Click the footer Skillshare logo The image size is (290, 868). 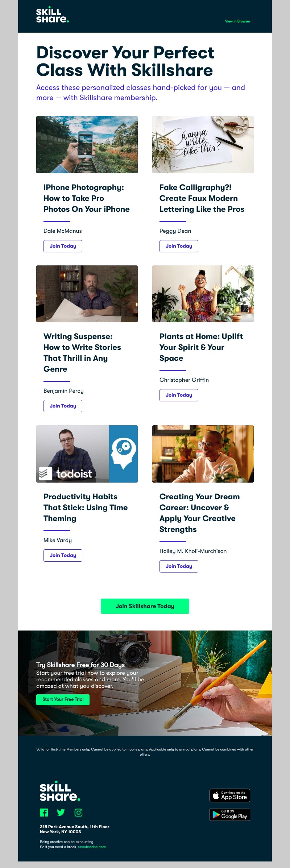tap(60, 792)
